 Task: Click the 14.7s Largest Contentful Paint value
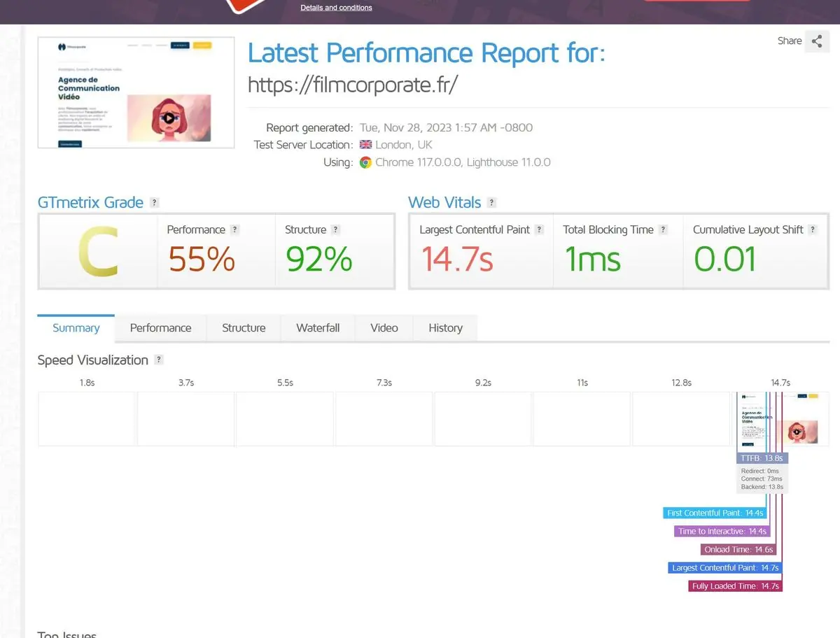click(x=457, y=260)
